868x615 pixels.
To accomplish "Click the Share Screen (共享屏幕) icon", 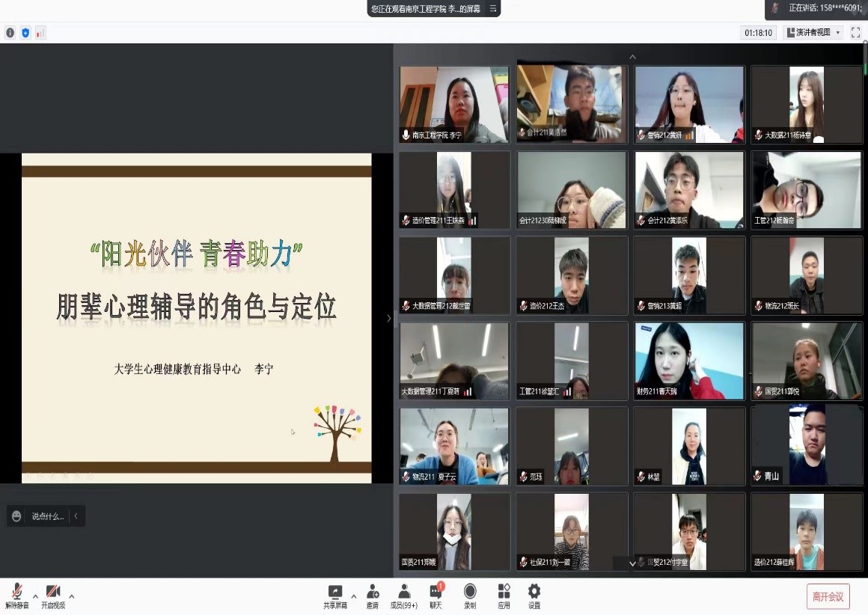I will 335,593.
